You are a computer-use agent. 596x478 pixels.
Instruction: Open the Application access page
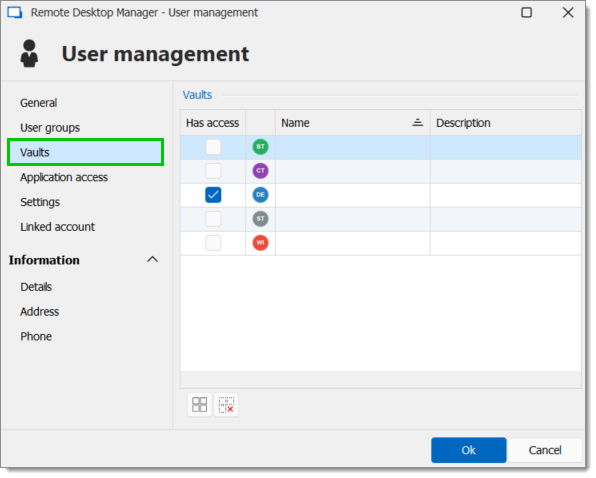pyautogui.click(x=64, y=177)
